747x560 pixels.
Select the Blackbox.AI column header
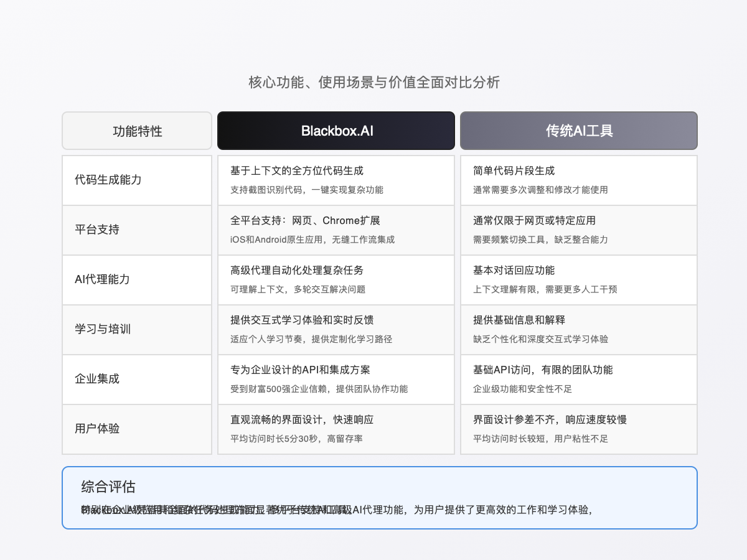pyautogui.click(x=336, y=131)
